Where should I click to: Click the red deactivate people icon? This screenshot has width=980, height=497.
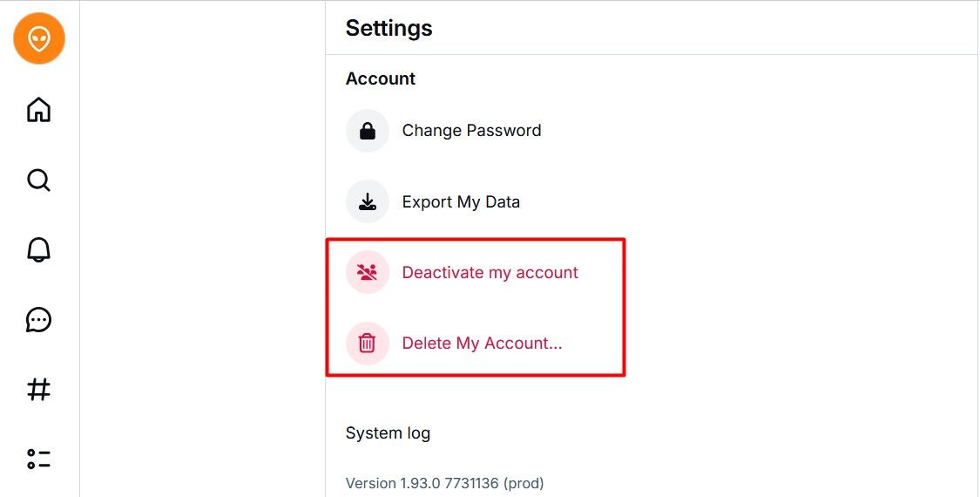(x=368, y=273)
